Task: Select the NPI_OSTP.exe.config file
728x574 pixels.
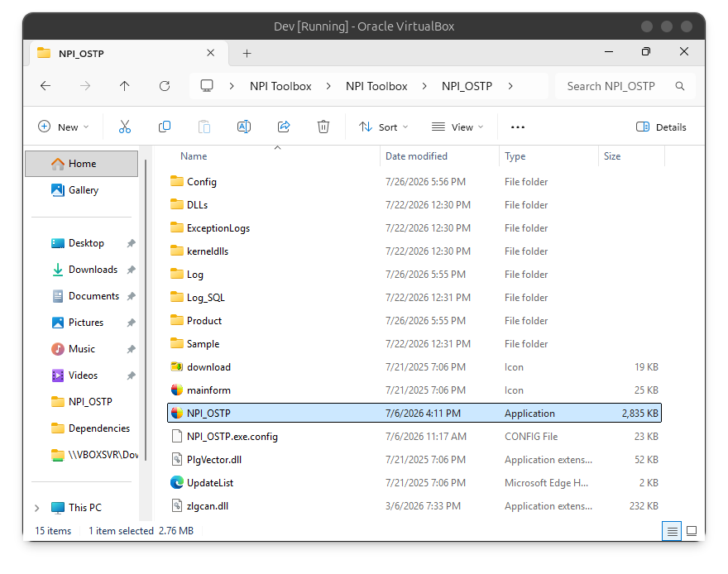Action: pyautogui.click(x=414, y=436)
